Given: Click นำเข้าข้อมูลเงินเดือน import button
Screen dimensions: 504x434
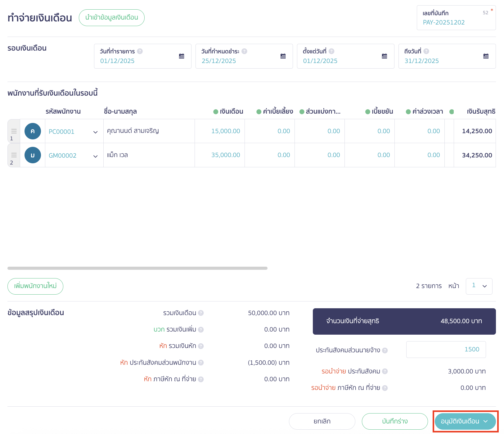Looking at the screenshot, I should (112, 18).
